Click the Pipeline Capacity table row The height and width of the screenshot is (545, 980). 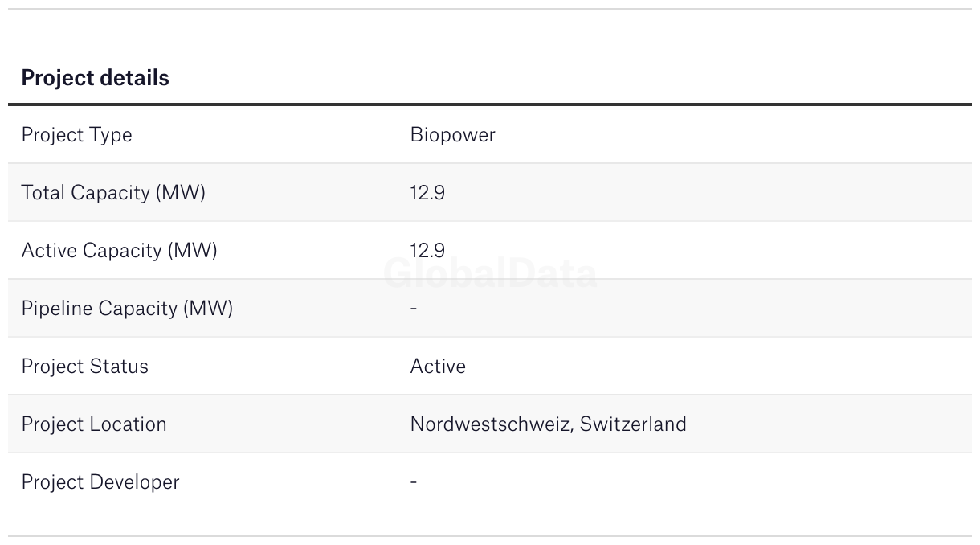[x=490, y=308]
